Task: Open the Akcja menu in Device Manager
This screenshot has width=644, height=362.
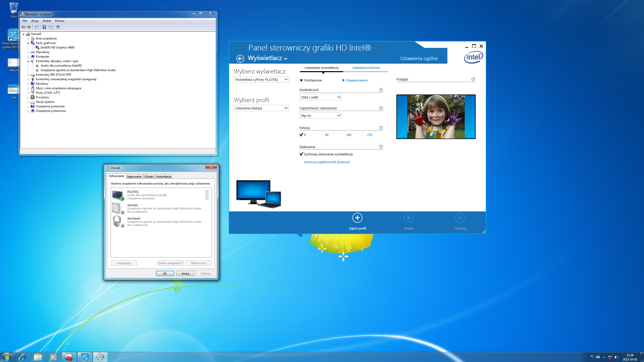Action: click(35, 21)
